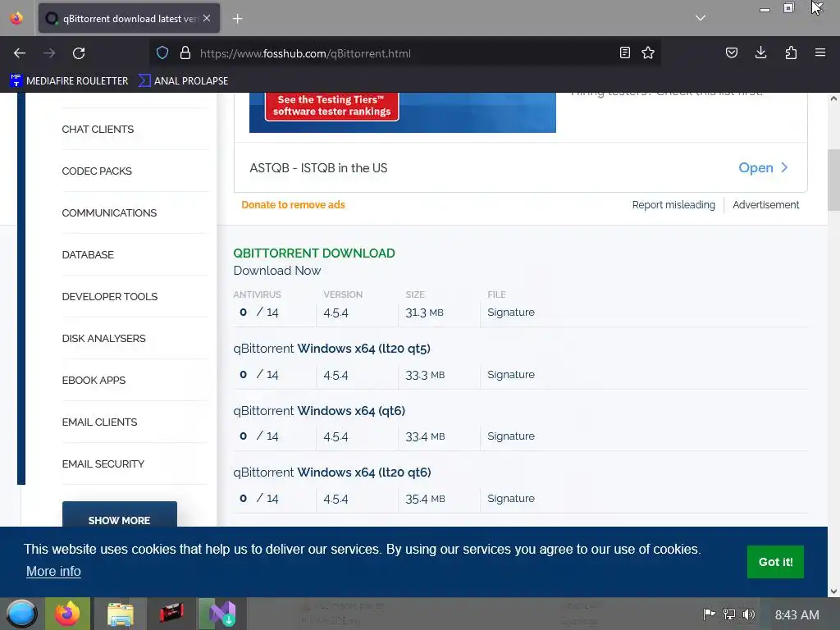Screen dimensions: 840x630
Task: Open the Downloads panel icon
Action: click(760, 52)
